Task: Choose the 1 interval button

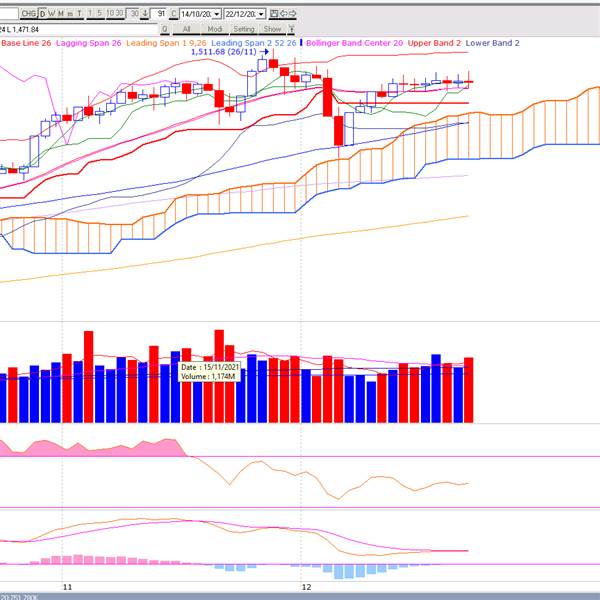Action: pyautogui.click(x=90, y=13)
